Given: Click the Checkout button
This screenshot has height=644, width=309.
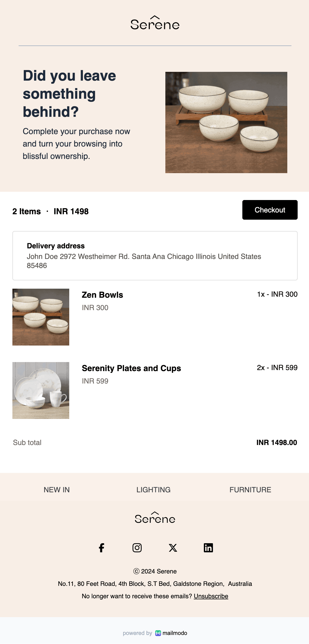Looking at the screenshot, I should pyautogui.click(x=269, y=210).
